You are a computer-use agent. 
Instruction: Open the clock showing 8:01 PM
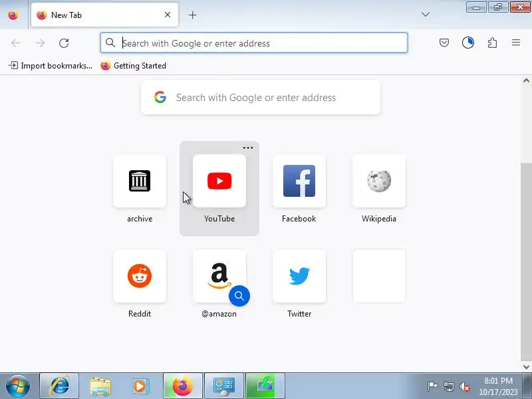point(498,386)
